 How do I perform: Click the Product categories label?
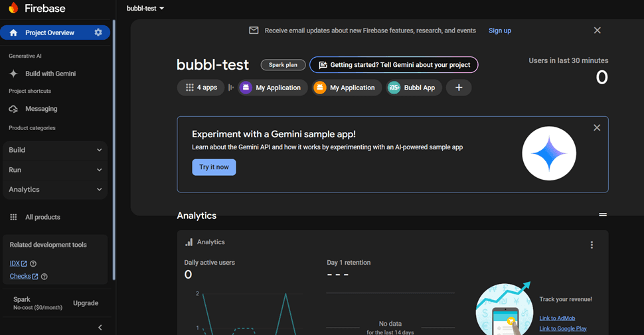32,127
